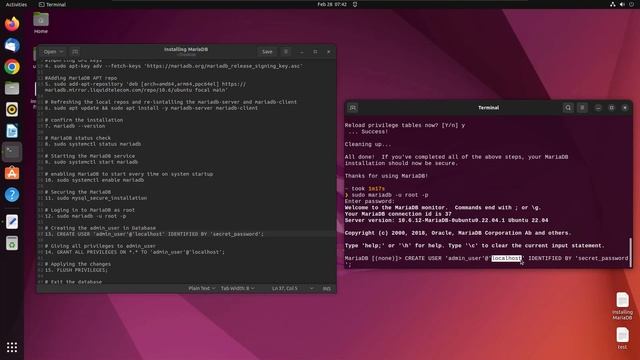Viewport: 640px width, 360px height.
Task: Click '# Exit the database' comment in editor
Action: coord(73,282)
